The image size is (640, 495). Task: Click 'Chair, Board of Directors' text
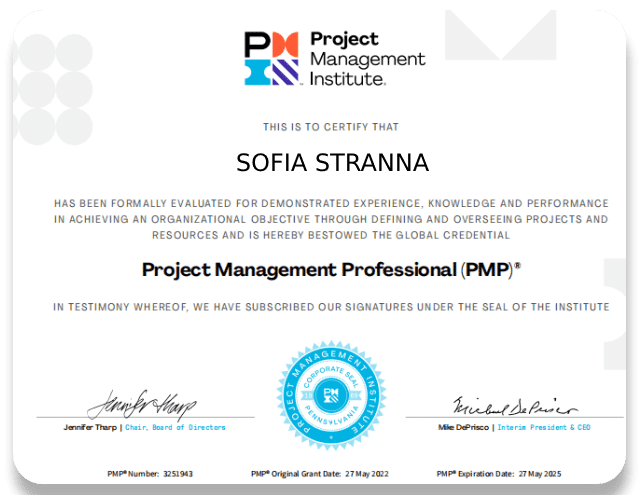pyautogui.click(x=175, y=427)
